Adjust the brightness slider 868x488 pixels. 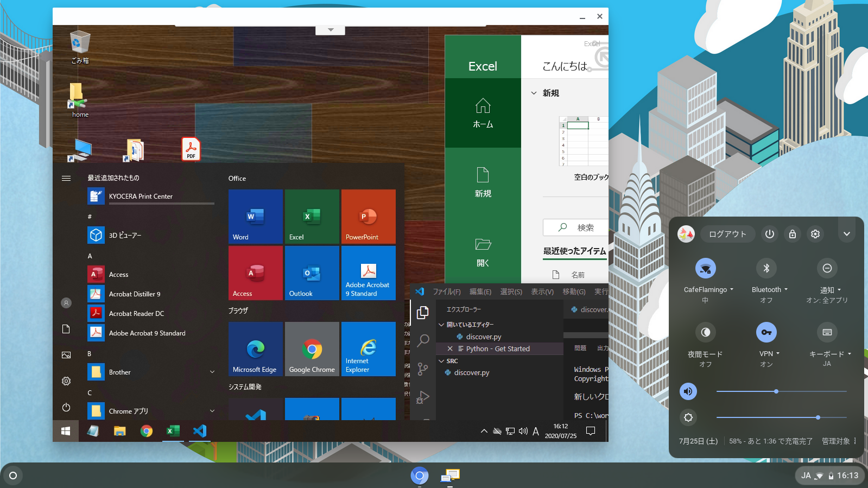click(781, 417)
